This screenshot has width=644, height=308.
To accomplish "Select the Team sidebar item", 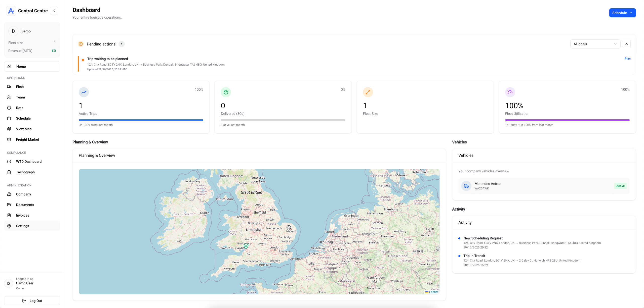I will tap(20, 97).
